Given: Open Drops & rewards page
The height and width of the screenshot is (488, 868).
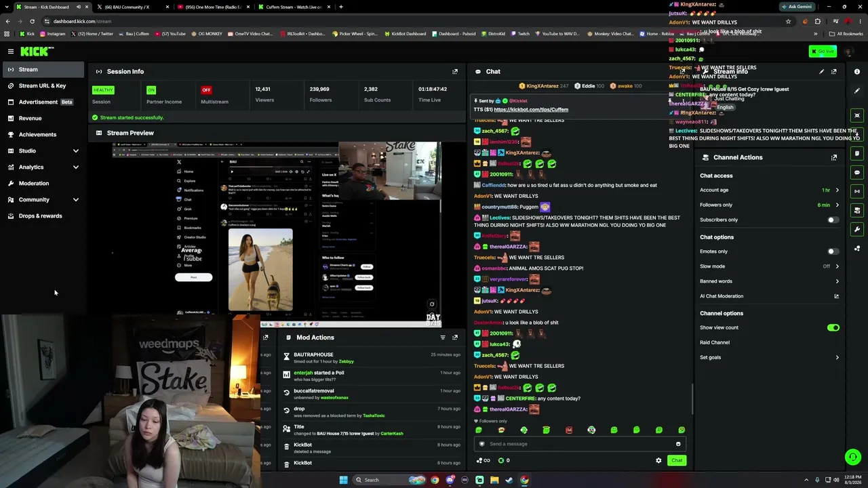Looking at the screenshot, I should [43, 216].
